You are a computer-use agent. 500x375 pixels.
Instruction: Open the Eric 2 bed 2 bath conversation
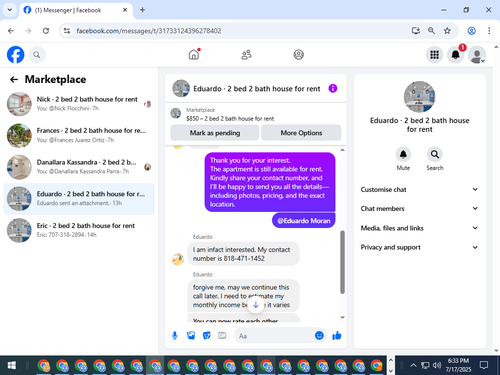click(x=79, y=230)
